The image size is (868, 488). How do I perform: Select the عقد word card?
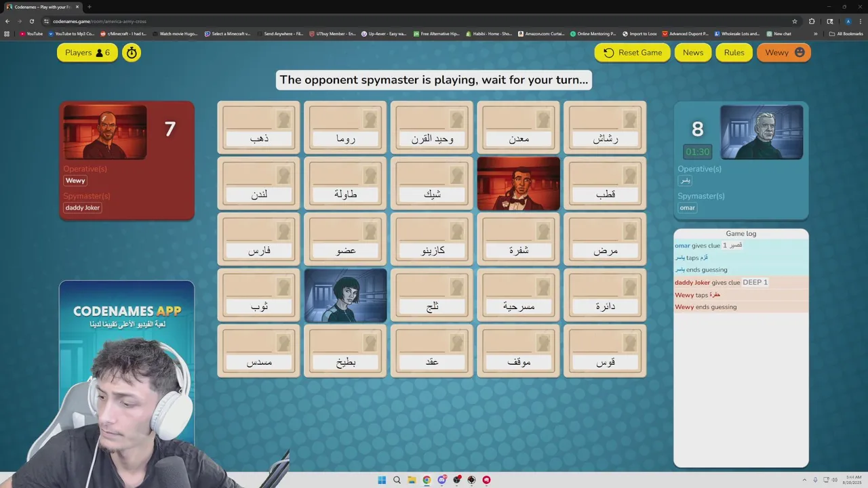432,351
